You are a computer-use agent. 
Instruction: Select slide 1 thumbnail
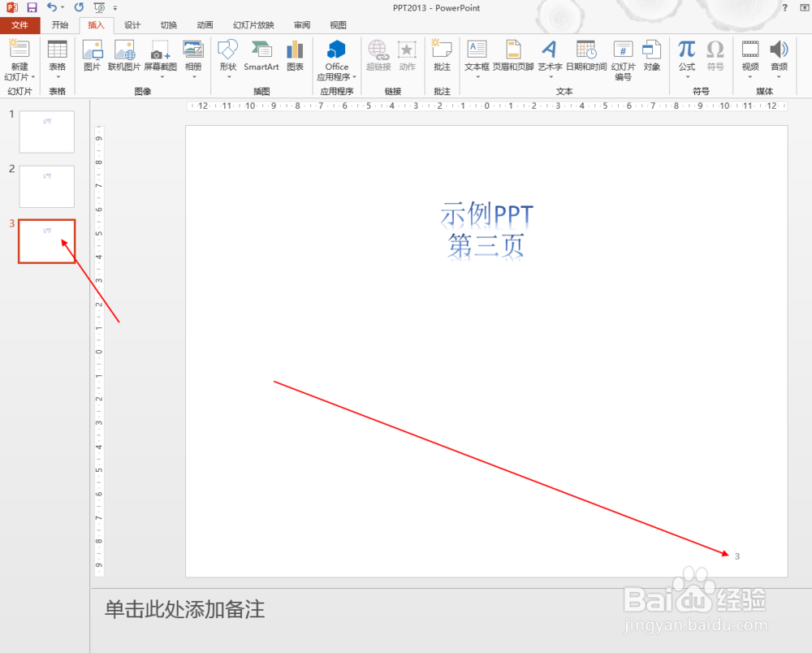coord(46,132)
